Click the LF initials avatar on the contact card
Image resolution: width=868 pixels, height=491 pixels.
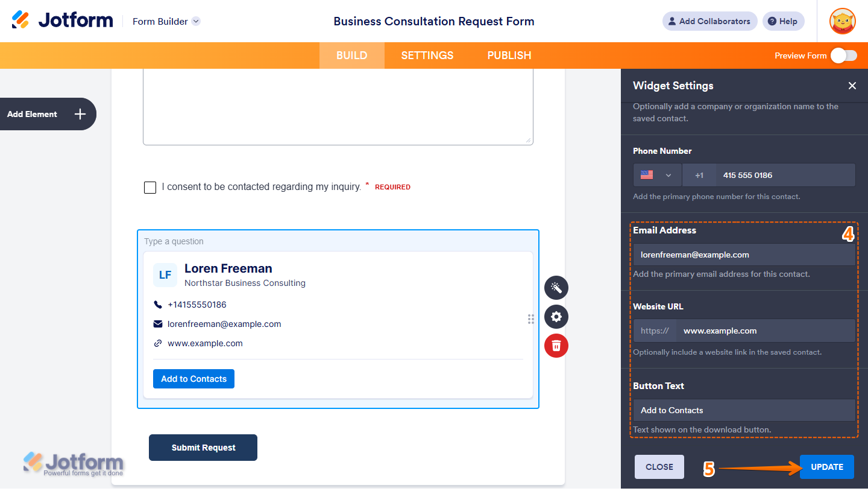[x=165, y=275]
